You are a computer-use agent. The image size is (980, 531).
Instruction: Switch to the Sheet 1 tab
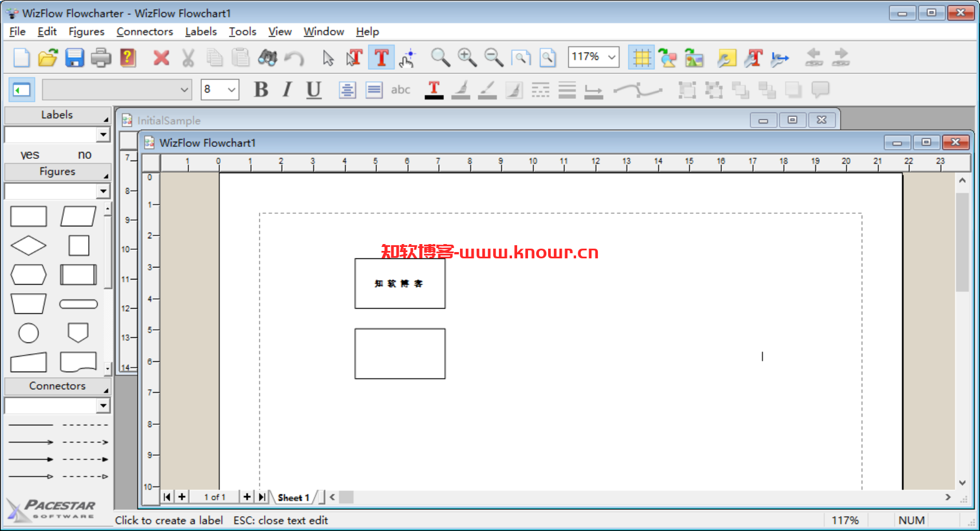tap(293, 498)
